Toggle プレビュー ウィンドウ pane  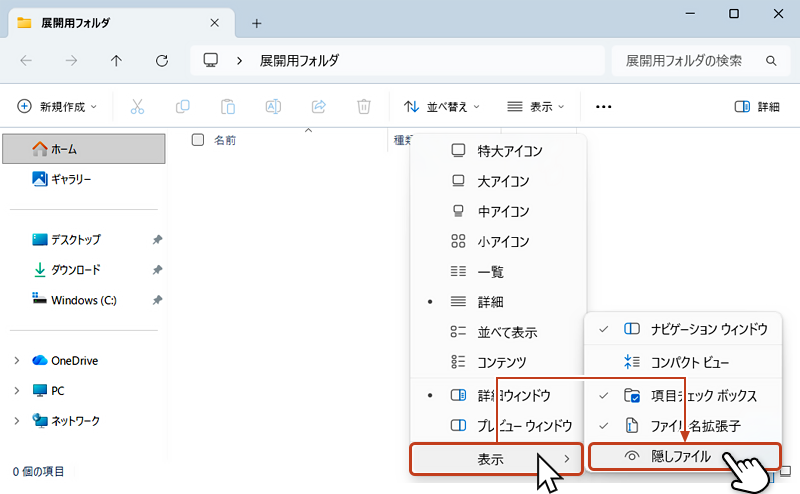click(498, 426)
